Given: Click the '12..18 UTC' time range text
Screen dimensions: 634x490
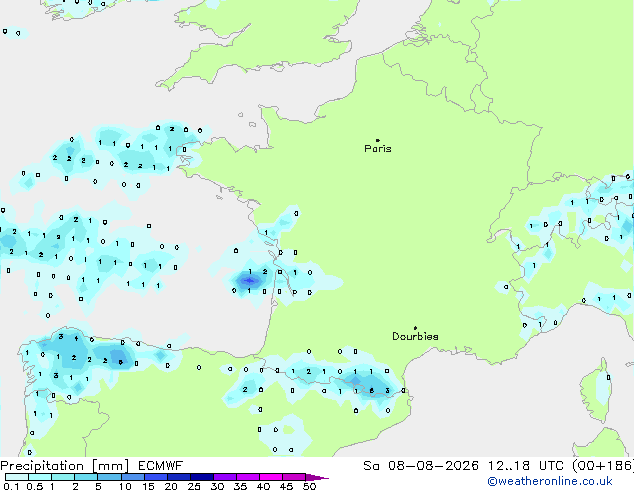Looking at the screenshot, I should pos(526,466).
